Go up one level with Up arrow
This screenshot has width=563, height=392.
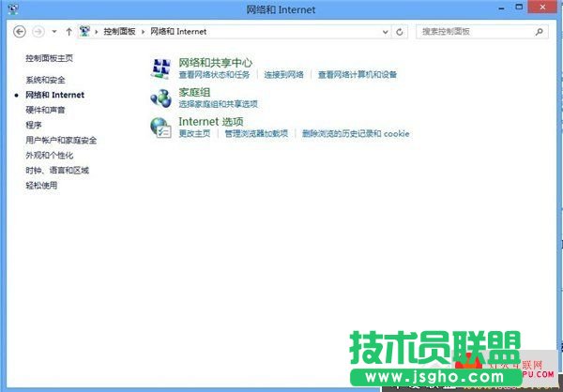pos(68,32)
